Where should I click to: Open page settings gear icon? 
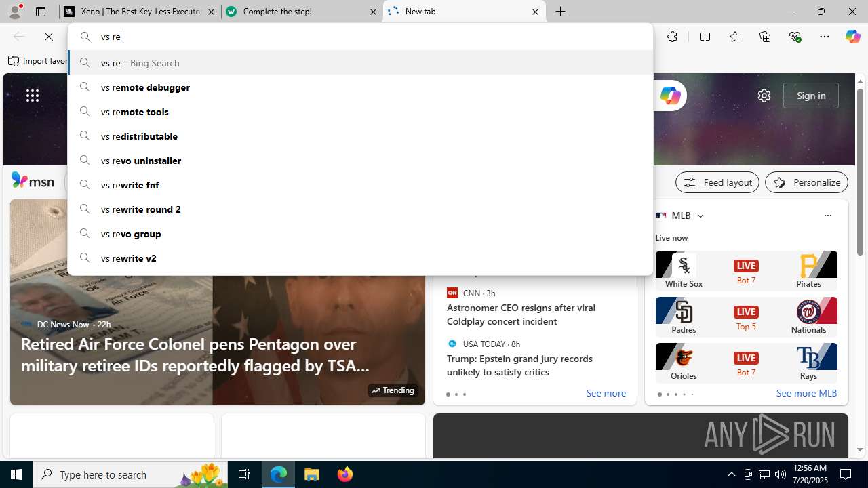tap(764, 96)
